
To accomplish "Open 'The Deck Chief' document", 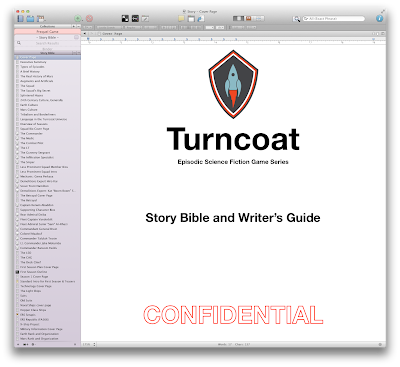I will tap(31, 262).
